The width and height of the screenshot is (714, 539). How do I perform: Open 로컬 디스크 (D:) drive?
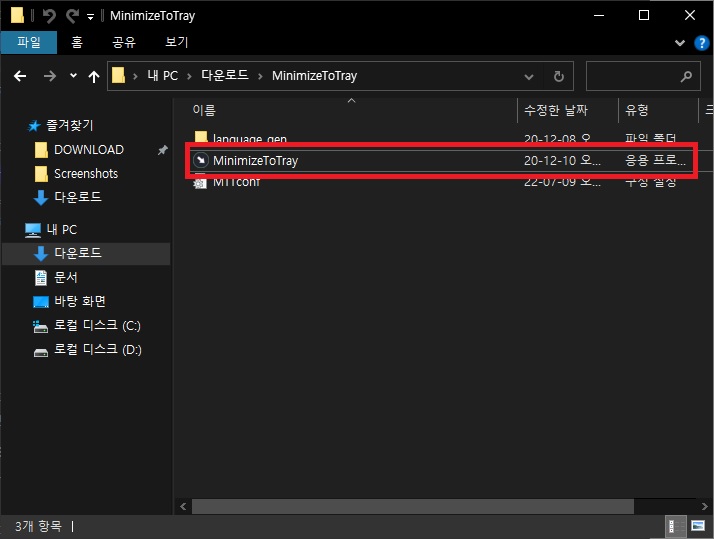[97, 349]
